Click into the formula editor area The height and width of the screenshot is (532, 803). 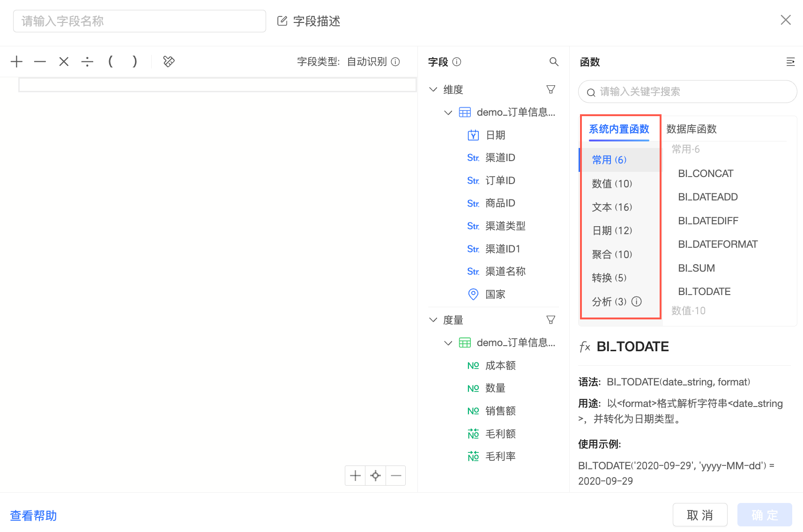point(217,85)
